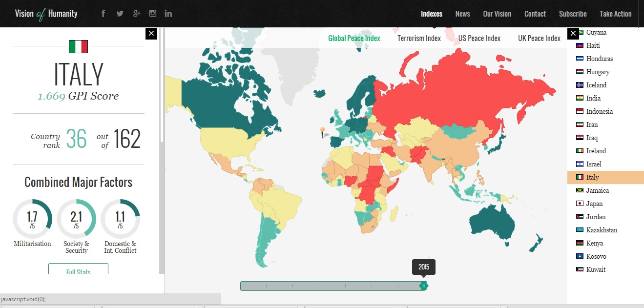The width and height of the screenshot is (644, 308).
Task: Click the Ireland flag icon
Action: 580,151
